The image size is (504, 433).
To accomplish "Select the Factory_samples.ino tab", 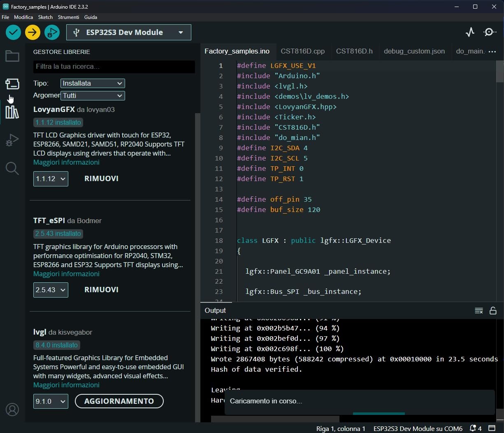I will 237,51.
